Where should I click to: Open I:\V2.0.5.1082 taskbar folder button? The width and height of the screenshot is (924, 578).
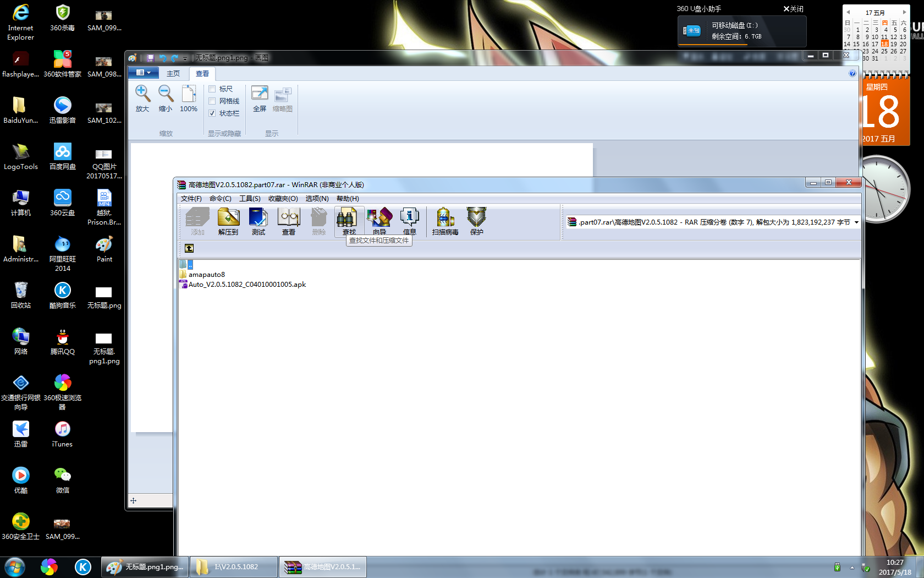233,567
